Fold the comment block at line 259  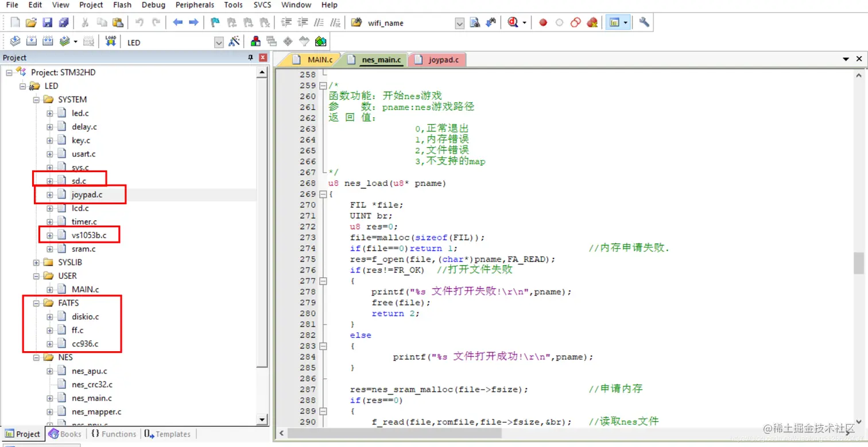323,85
